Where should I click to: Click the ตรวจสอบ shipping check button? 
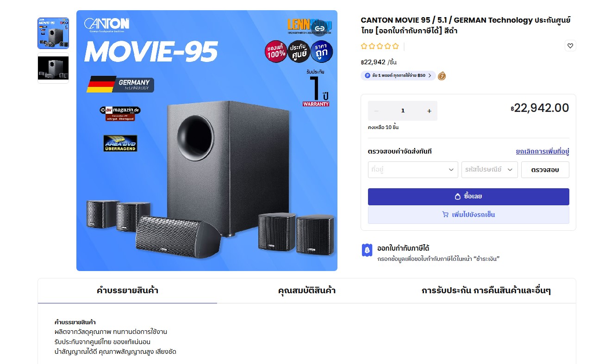pyautogui.click(x=545, y=170)
